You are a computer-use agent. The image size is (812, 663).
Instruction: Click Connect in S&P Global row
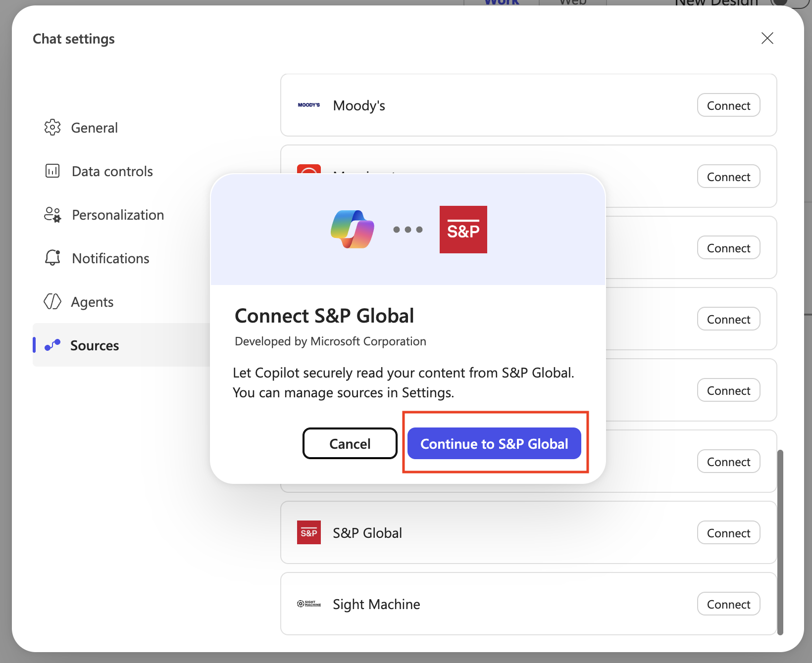pos(728,533)
